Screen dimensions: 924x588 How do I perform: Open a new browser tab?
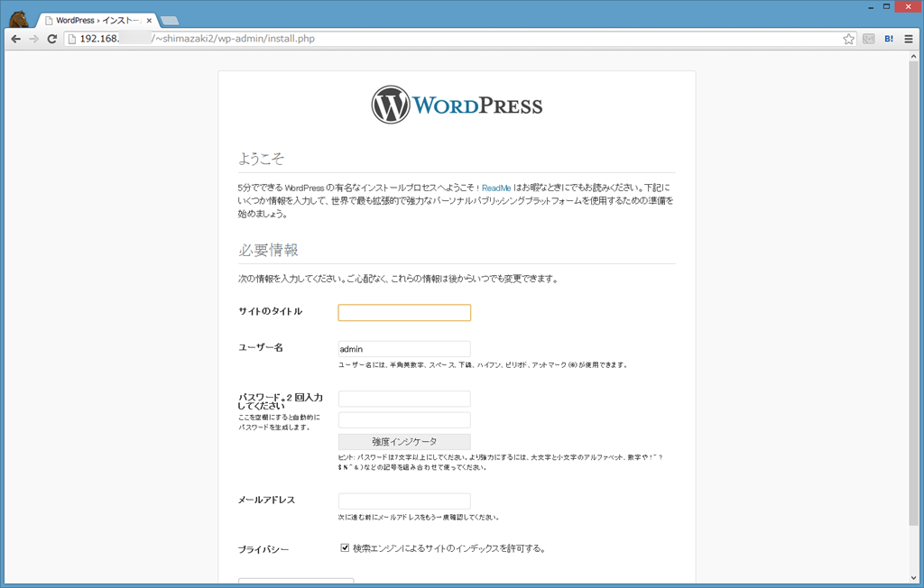(170, 21)
